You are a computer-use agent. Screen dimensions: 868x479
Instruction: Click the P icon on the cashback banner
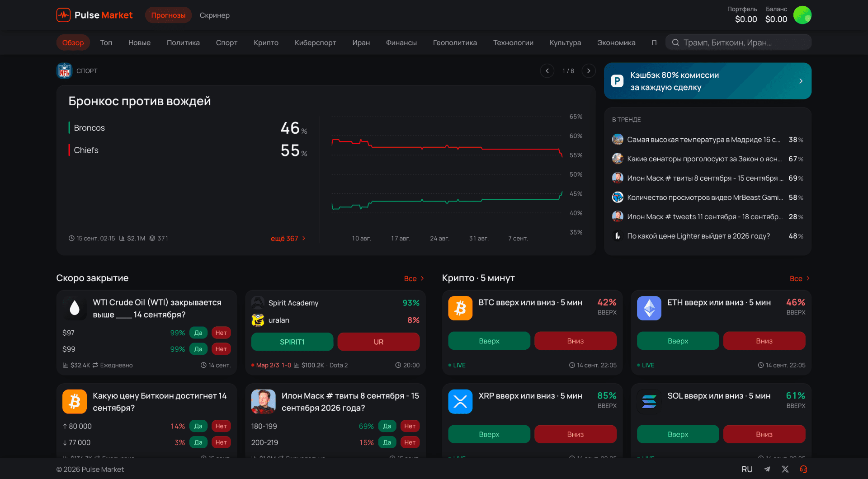coord(617,81)
